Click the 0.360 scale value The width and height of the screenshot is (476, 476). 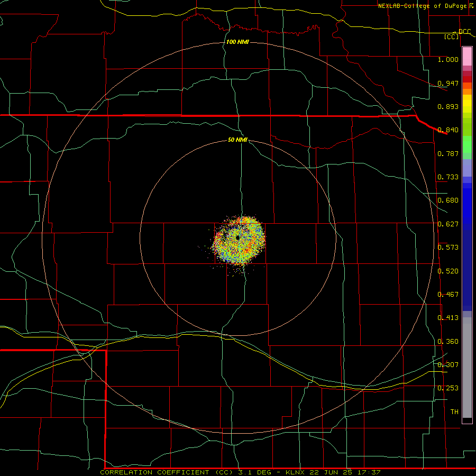point(448,342)
